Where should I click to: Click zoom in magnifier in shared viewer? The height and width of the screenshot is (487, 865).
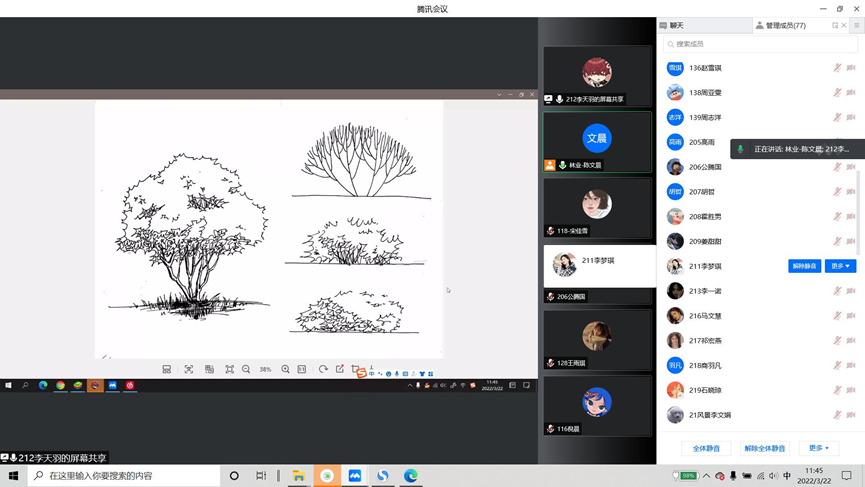285,369
